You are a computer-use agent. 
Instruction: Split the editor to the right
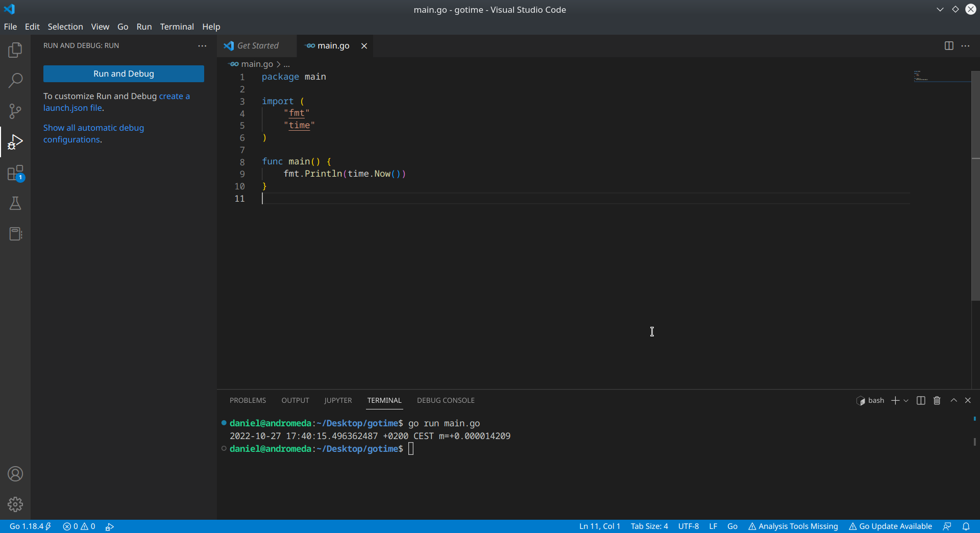(949, 45)
